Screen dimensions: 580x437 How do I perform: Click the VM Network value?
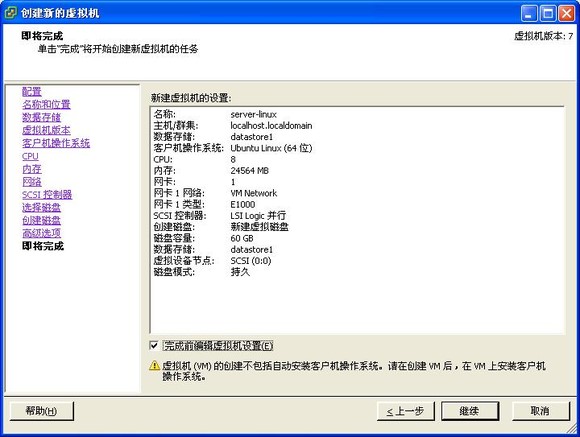pyautogui.click(x=253, y=193)
